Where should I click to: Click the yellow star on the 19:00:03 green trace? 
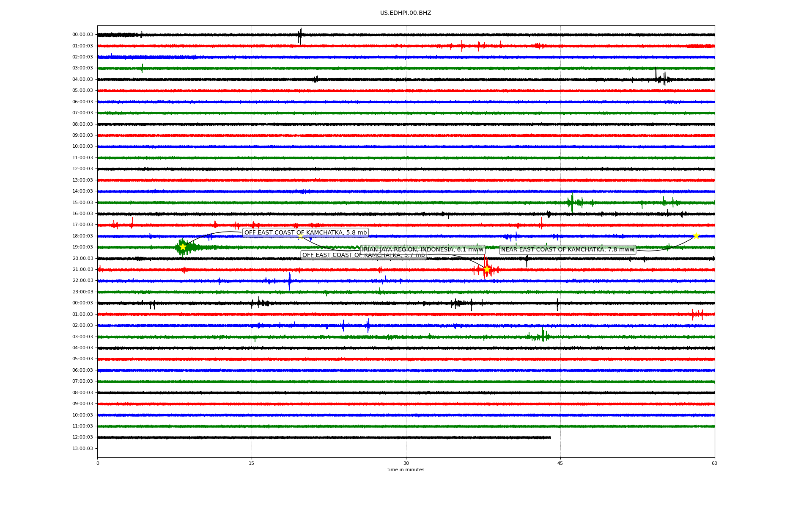point(183,247)
